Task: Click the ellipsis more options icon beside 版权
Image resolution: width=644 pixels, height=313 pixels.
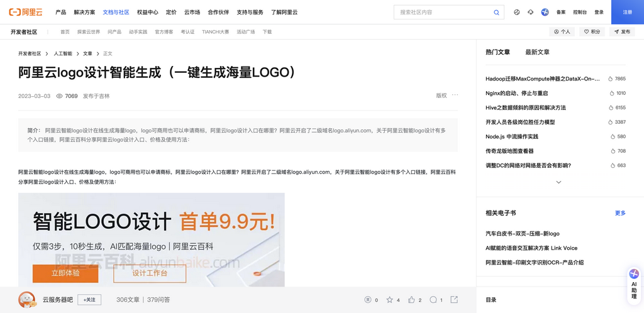Action: point(455,95)
